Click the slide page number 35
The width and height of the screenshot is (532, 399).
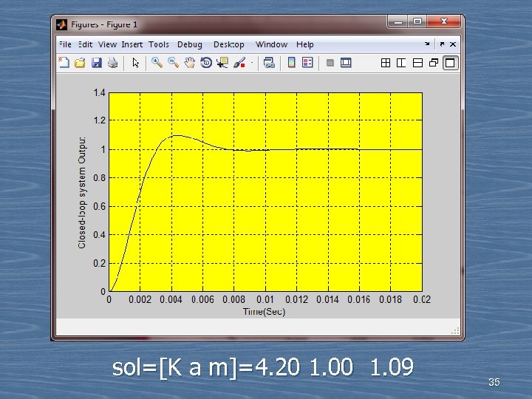(x=494, y=382)
